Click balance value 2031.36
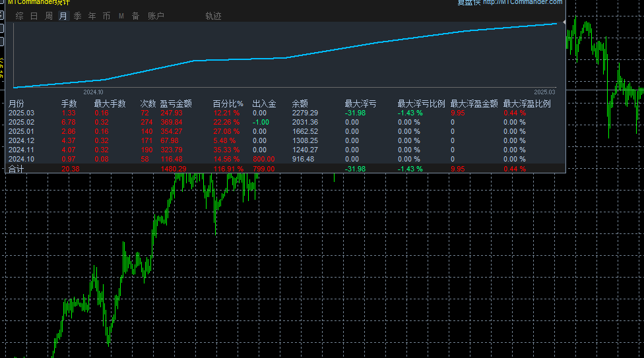Viewport: 644px width, 358px height. coord(305,123)
